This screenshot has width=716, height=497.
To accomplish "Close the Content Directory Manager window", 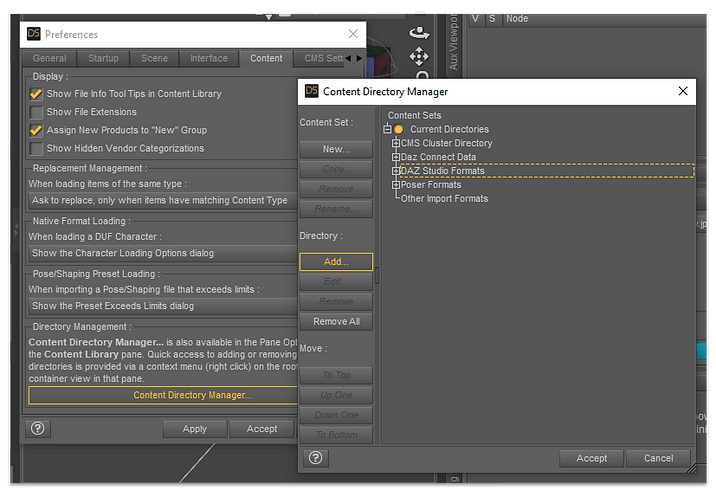I will 683,91.
